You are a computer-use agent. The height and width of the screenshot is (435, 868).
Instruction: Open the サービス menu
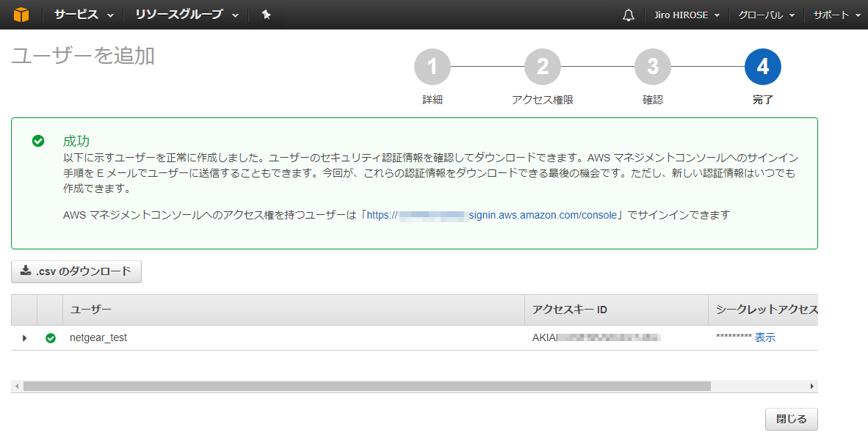click(x=84, y=15)
